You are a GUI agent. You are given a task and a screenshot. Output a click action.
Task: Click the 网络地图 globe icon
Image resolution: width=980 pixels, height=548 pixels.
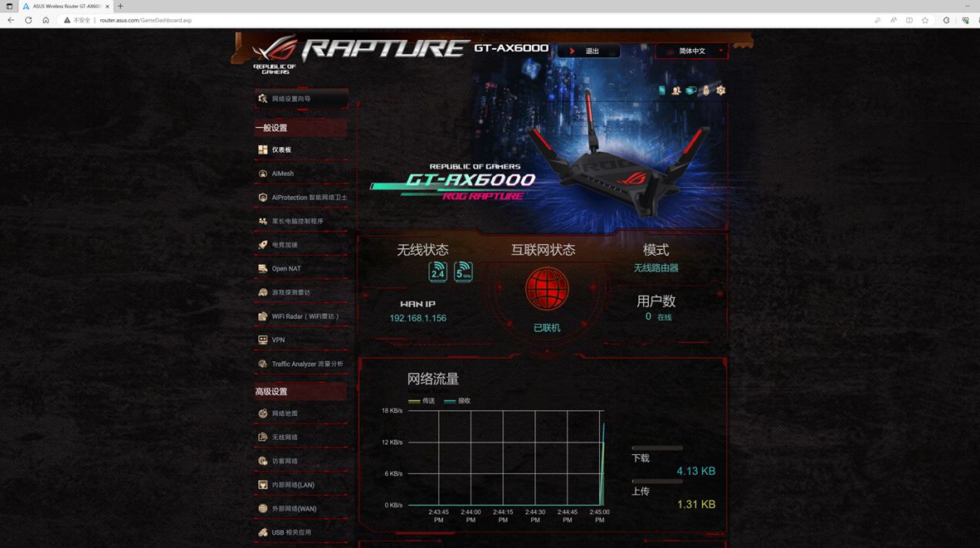[262, 413]
